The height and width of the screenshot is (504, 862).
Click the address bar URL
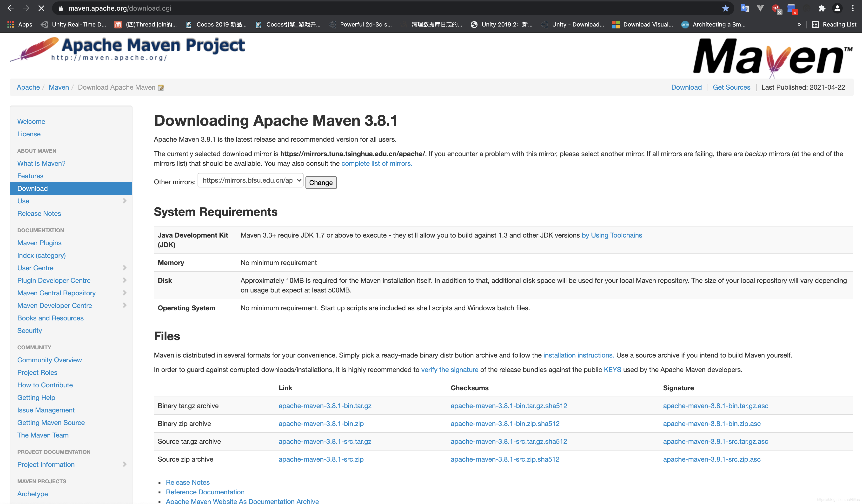[x=120, y=8]
